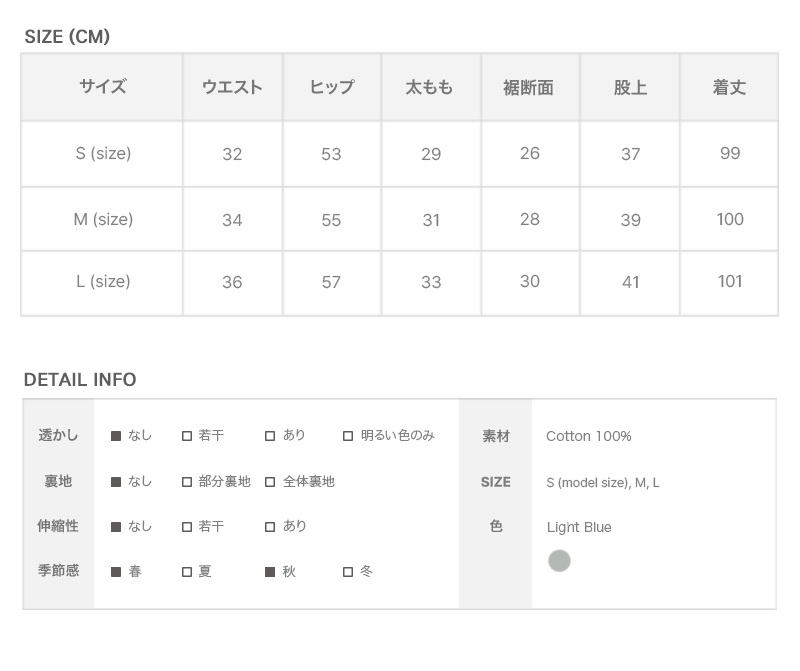
Task: Select 部分裏地 lining checkbox
Action: coord(187,482)
